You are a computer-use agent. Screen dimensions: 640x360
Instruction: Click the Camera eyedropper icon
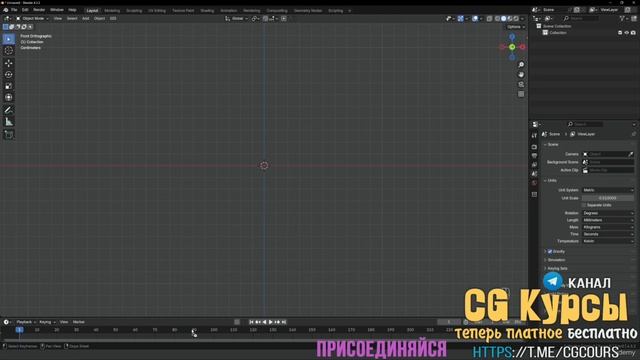point(631,154)
